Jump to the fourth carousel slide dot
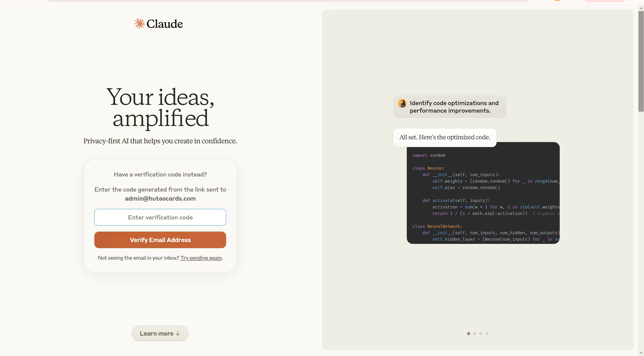This screenshot has height=356, width=644. [x=487, y=334]
